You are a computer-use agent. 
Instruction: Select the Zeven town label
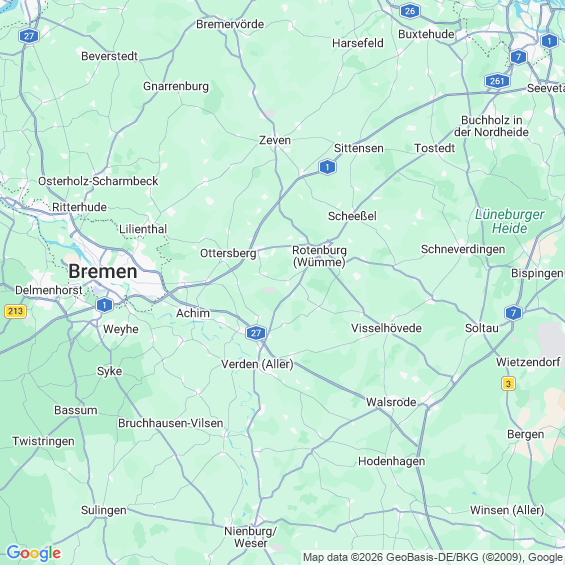pyautogui.click(x=275, y=140)
